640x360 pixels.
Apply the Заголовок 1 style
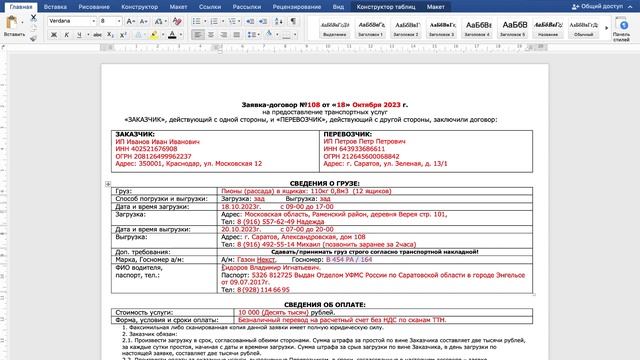coord(371,29)
